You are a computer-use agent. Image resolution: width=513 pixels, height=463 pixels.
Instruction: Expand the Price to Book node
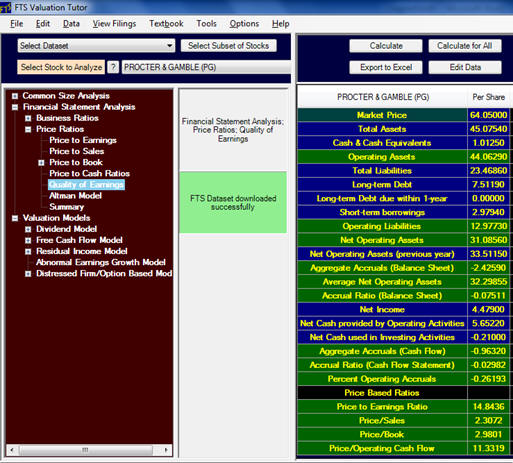coord(41,163)
